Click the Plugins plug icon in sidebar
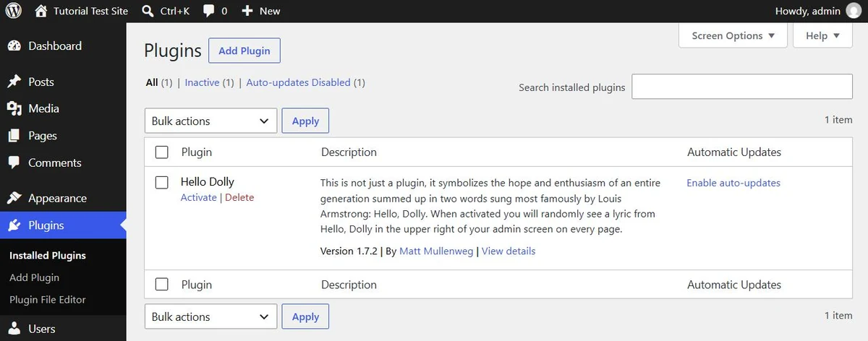 (x=14, y=225)
